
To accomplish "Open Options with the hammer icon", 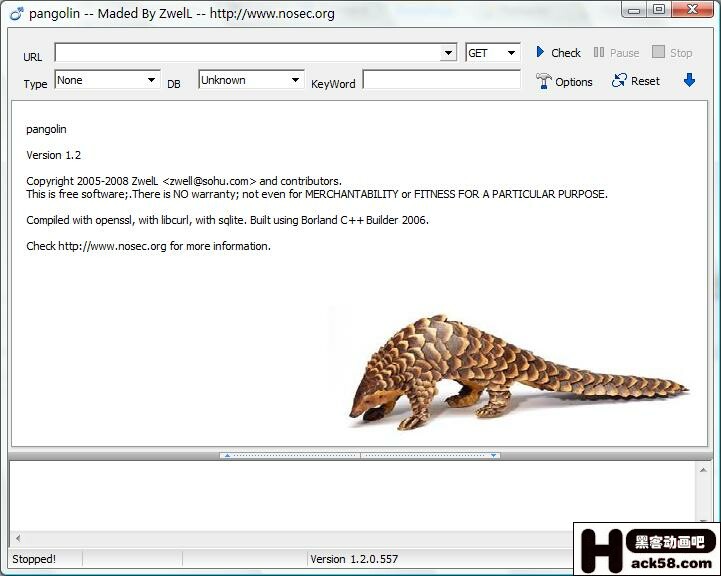I will pyautogui.click(x=564, y=81).
